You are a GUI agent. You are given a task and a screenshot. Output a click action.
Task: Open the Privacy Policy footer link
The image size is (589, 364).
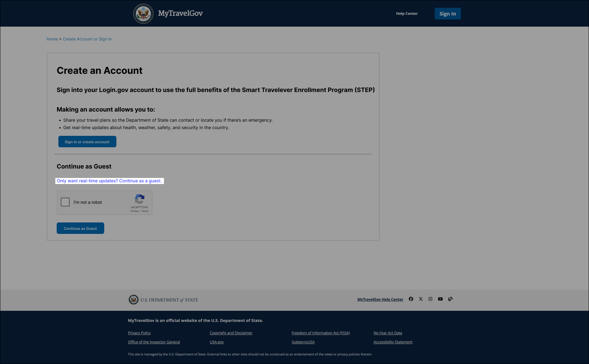click(139, 333)
